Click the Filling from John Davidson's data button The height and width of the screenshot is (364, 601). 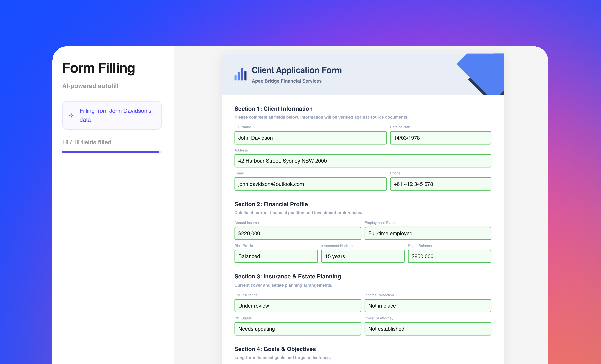pos(112,115)
